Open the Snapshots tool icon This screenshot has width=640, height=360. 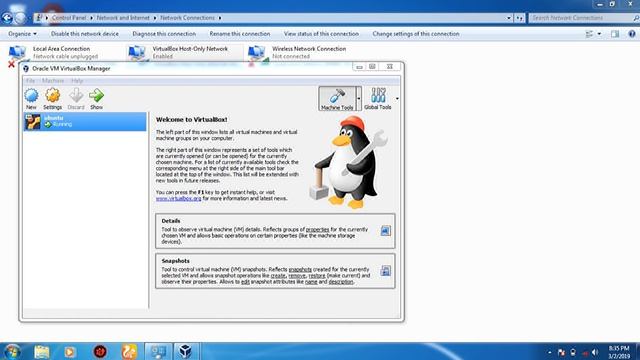[x=385, y=271]
